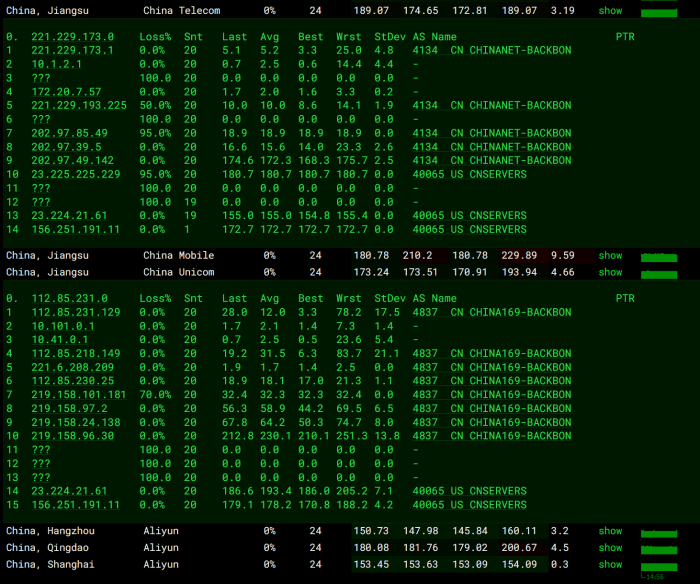
Task: Click show link for Shanghai Aliyun row
Action: tap(610, 564)
